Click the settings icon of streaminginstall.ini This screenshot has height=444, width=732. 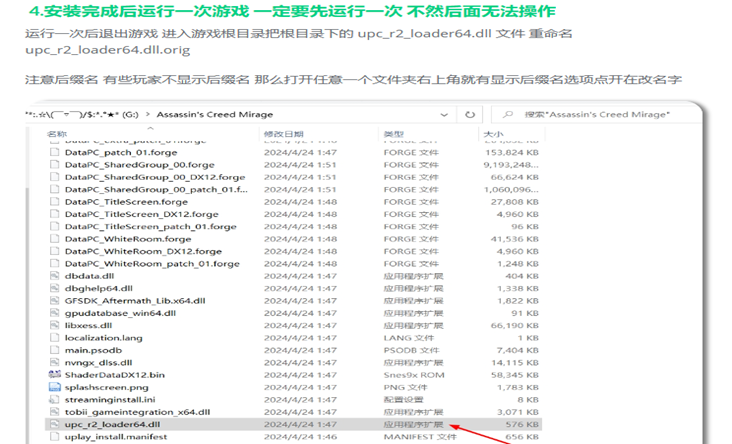[x=55, y=400]
